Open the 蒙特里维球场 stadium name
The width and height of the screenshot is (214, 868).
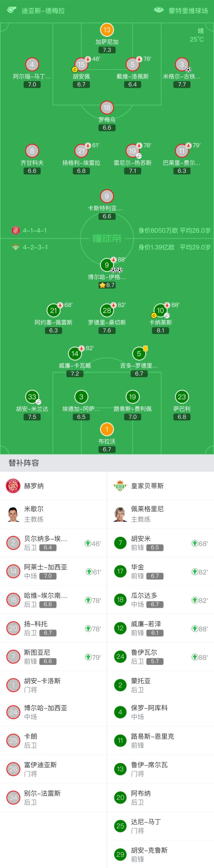point(188,10)
